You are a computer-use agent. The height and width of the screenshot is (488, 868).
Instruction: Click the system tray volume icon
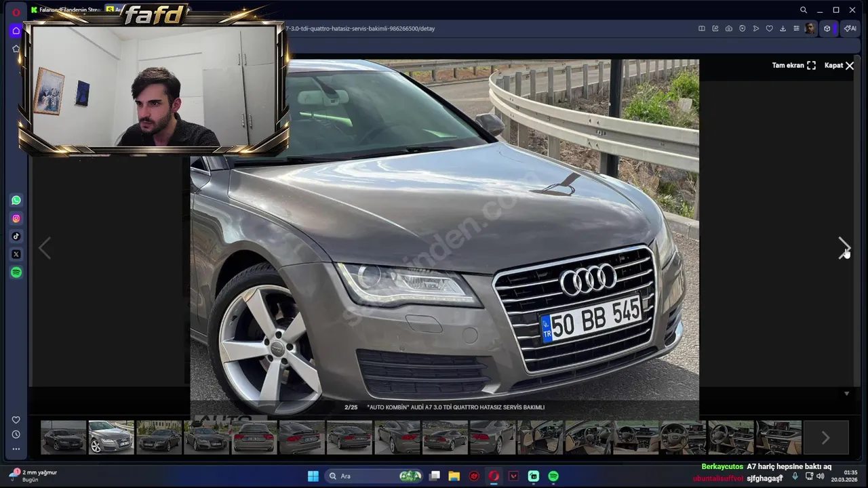pos(821,476)
